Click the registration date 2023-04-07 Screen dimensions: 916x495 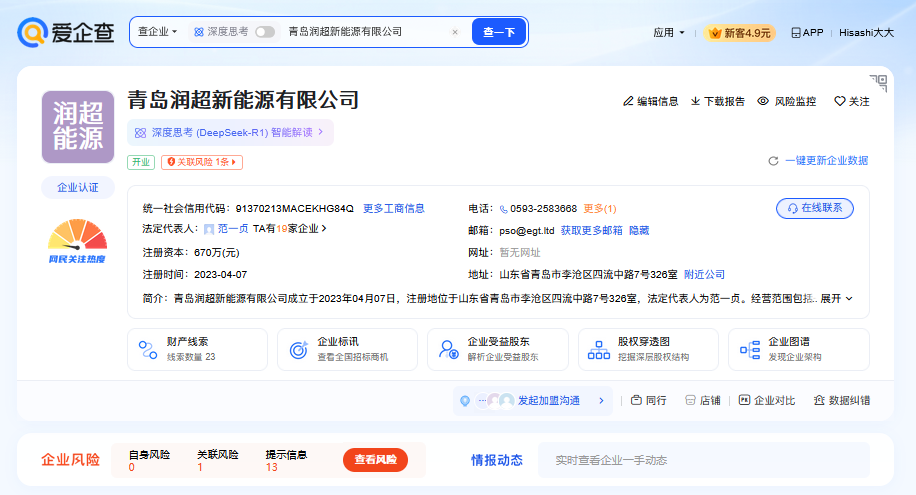tap(220, 275)
